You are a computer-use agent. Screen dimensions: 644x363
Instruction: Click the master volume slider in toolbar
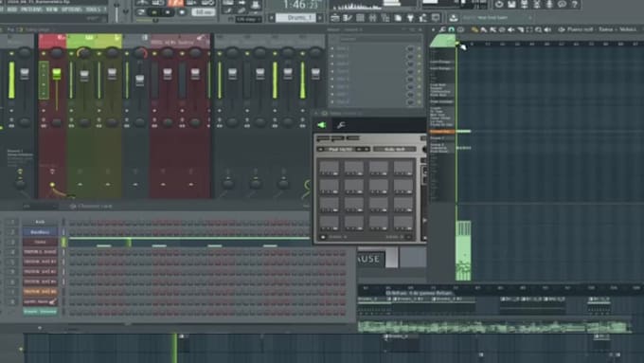pos(116,11)
